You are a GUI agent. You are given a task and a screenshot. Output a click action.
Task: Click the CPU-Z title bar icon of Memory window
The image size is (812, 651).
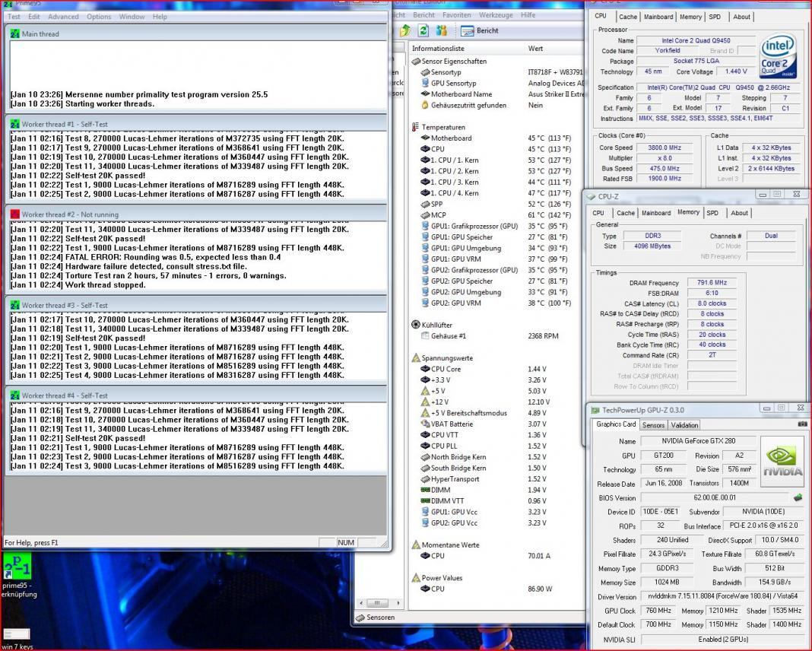click(591, 197)
